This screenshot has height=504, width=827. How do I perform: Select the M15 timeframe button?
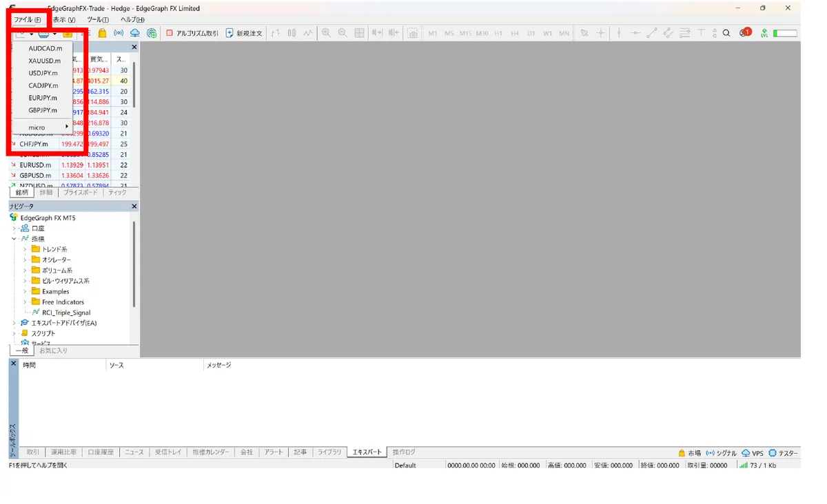[465, 33]
